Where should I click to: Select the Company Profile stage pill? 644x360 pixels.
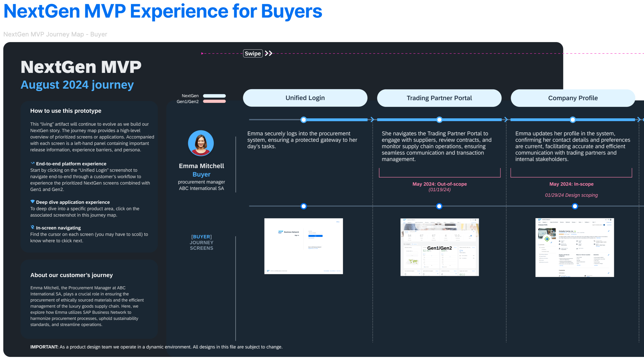tap(573, 98)
